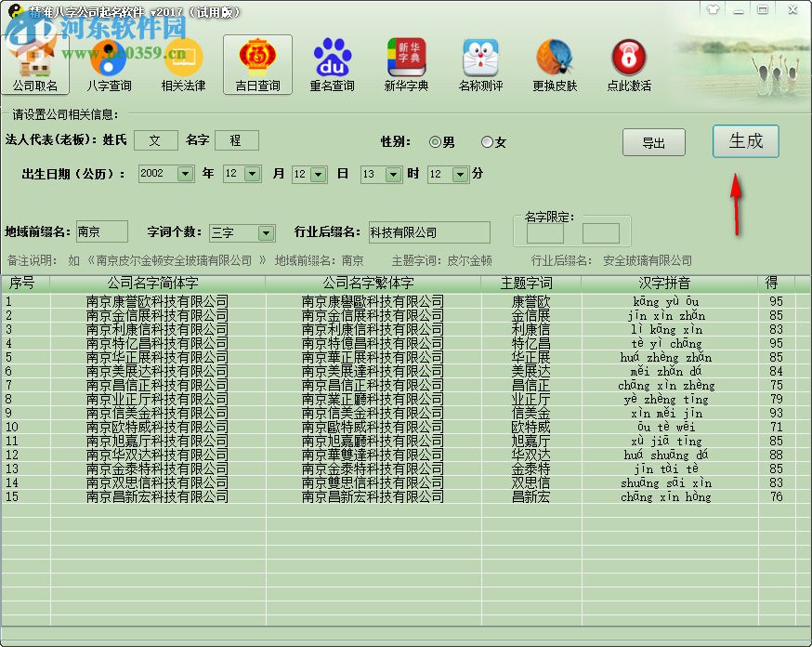This screenshot has height=647, width=812.
Task: Click the 点此激活 activation icon
Action: (x=629, y=63)
